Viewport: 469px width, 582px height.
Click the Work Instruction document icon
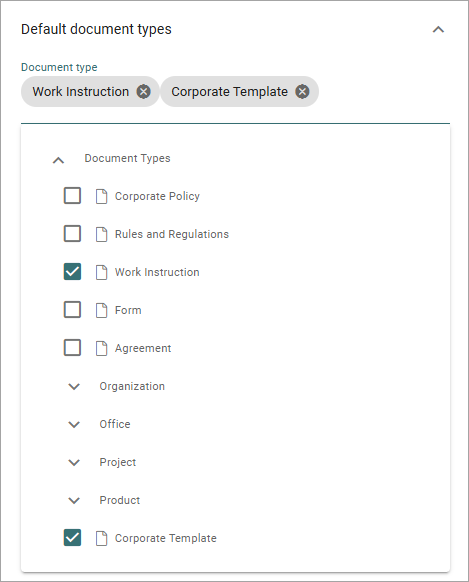tap(101, 272)
